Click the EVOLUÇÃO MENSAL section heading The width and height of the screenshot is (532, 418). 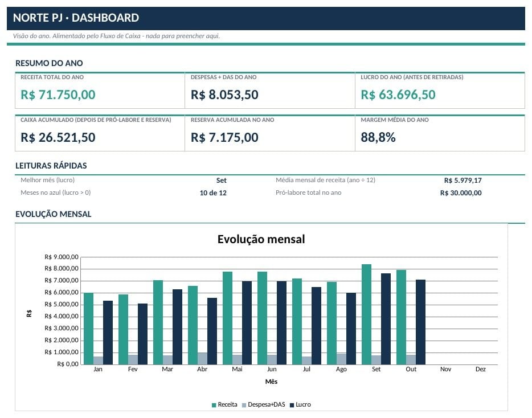tap(54, 214)
